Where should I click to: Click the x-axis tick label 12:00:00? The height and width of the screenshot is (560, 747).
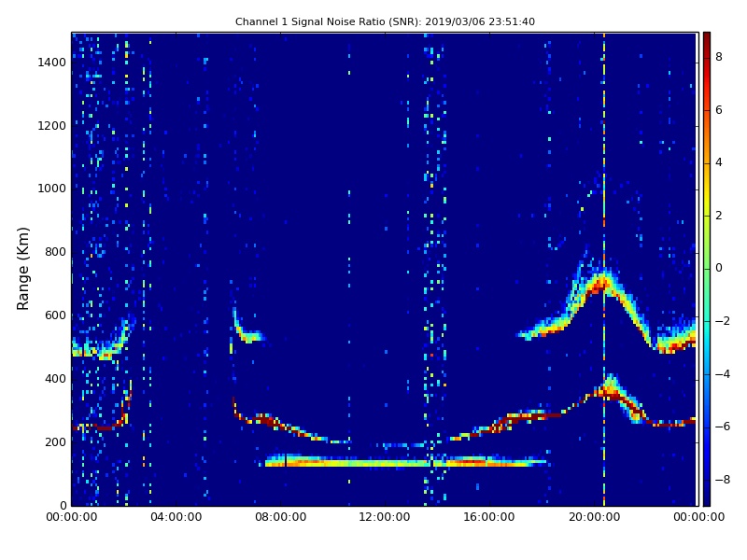(x=385, y=517)
